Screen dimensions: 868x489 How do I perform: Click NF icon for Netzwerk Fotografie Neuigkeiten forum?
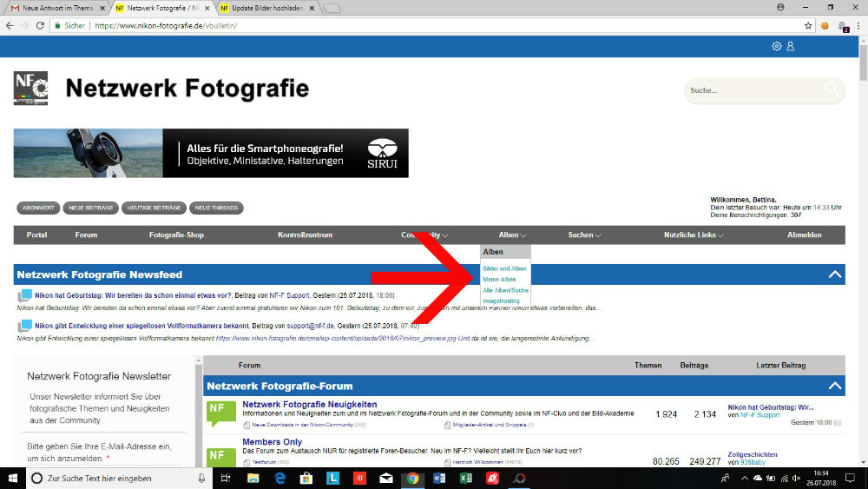(220, 413)
